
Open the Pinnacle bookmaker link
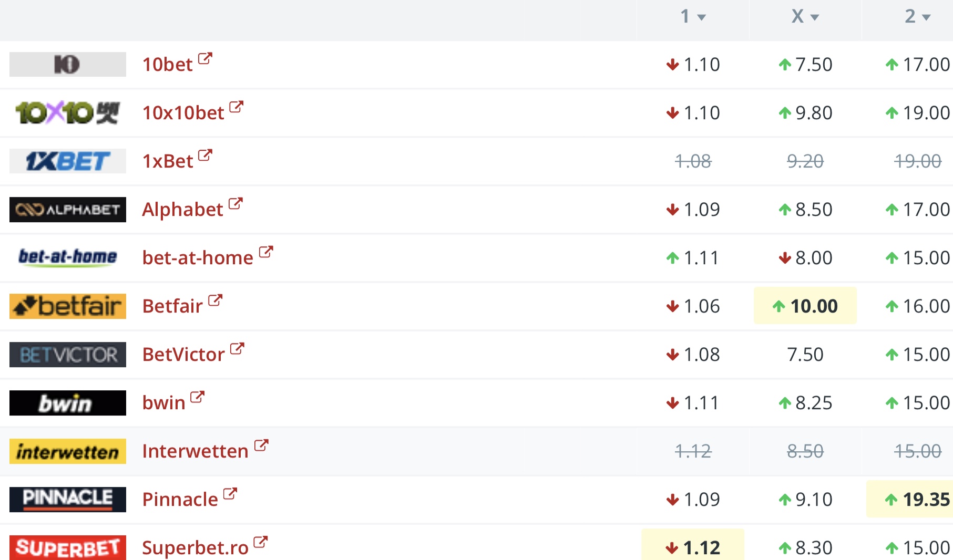(x=180, y=499)
